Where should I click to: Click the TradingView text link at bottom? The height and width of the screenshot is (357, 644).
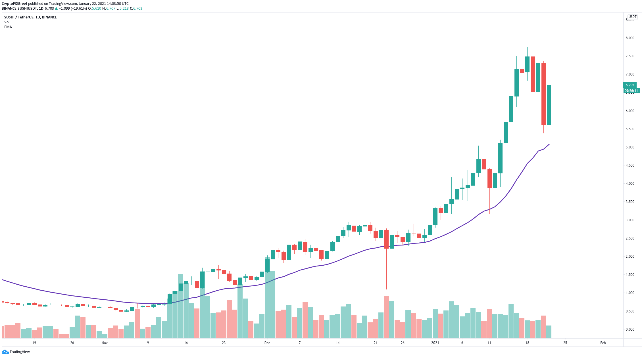[x=20, y=352]
